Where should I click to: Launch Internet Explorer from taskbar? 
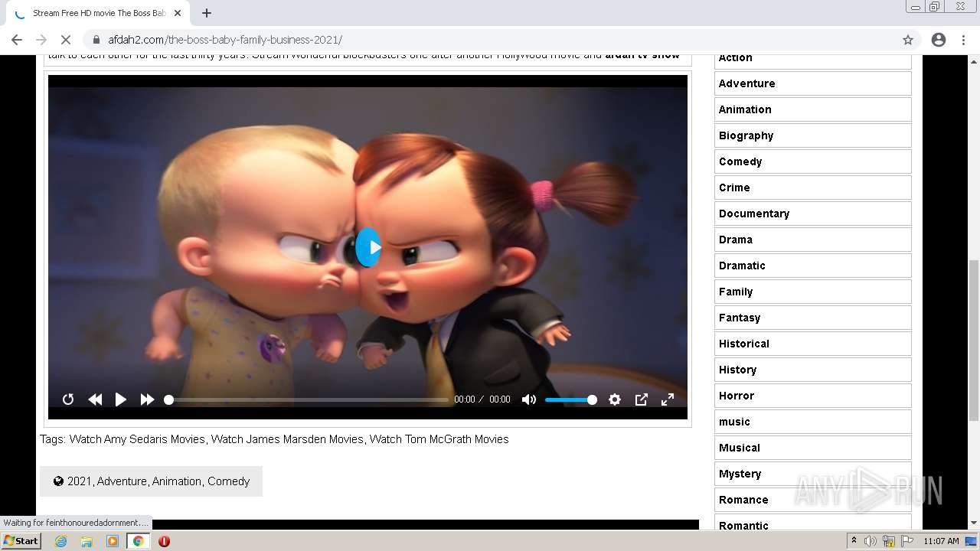[61, 541]
